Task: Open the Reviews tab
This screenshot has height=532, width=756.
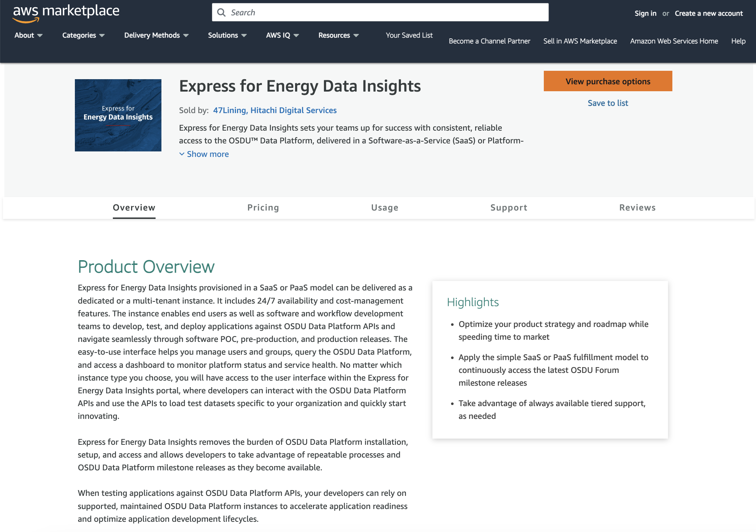Action: click(x=637, y=208)
